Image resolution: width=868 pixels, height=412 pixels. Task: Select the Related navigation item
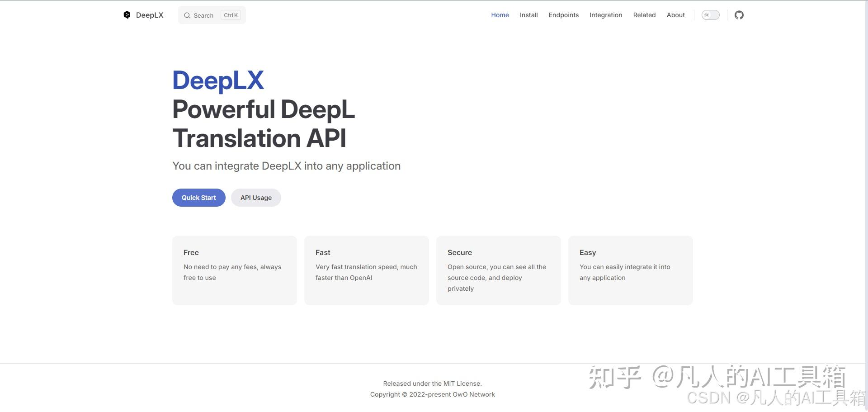pyautogui.click(x=644, y=15)
